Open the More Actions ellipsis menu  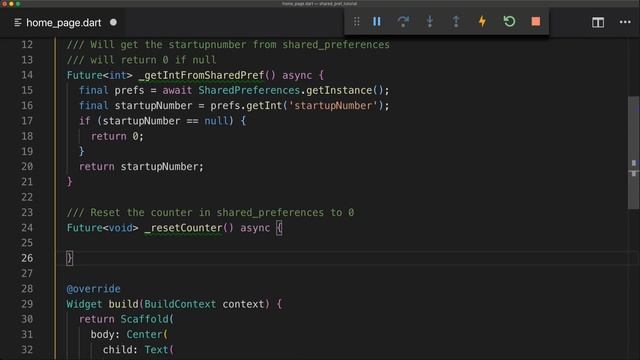point(625,22)
